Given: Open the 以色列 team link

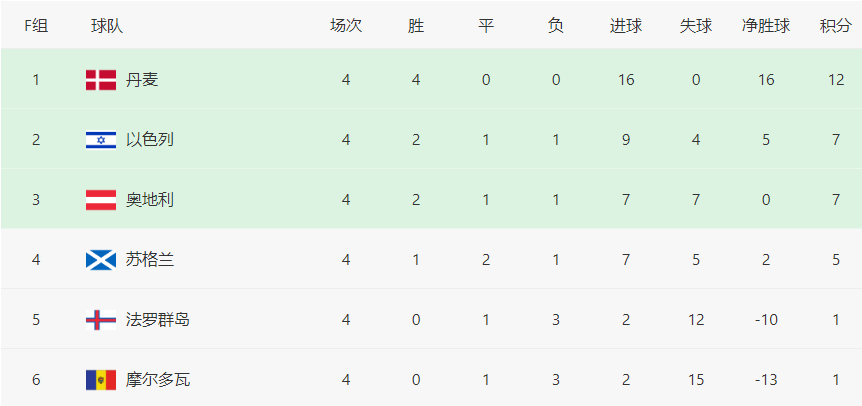Looking at the screenshot, I should click(150, 140).
